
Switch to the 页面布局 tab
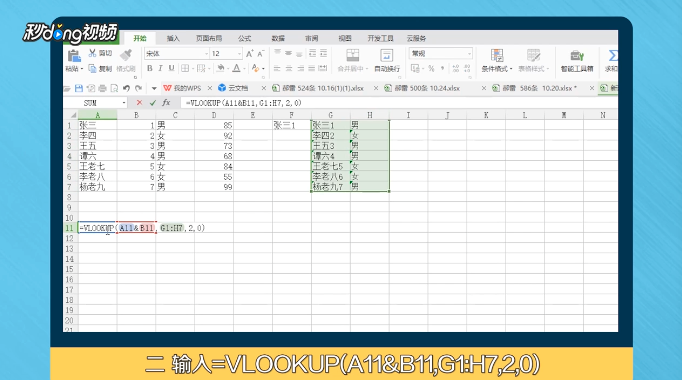tap(209, 38)
